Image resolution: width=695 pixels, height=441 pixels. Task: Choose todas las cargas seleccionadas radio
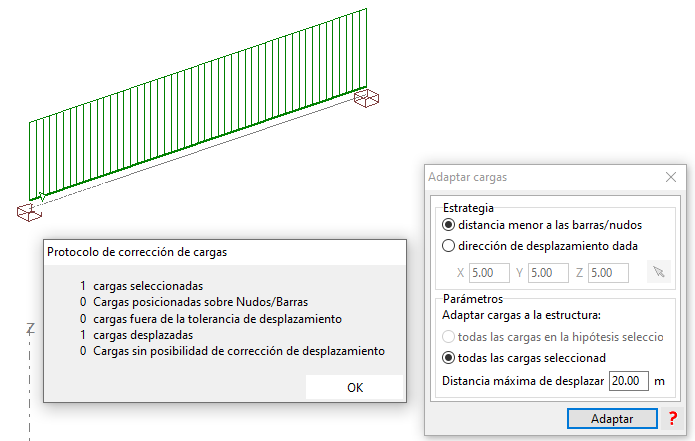(x=524, y=358)
